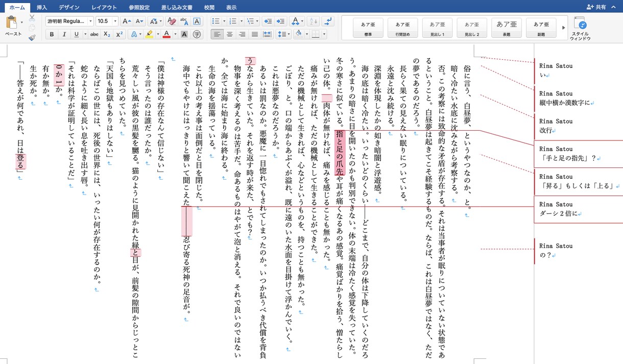This screenshot has height=364, width=623.
Task: Switch to the ホーム tab
Action: (17, 7)
